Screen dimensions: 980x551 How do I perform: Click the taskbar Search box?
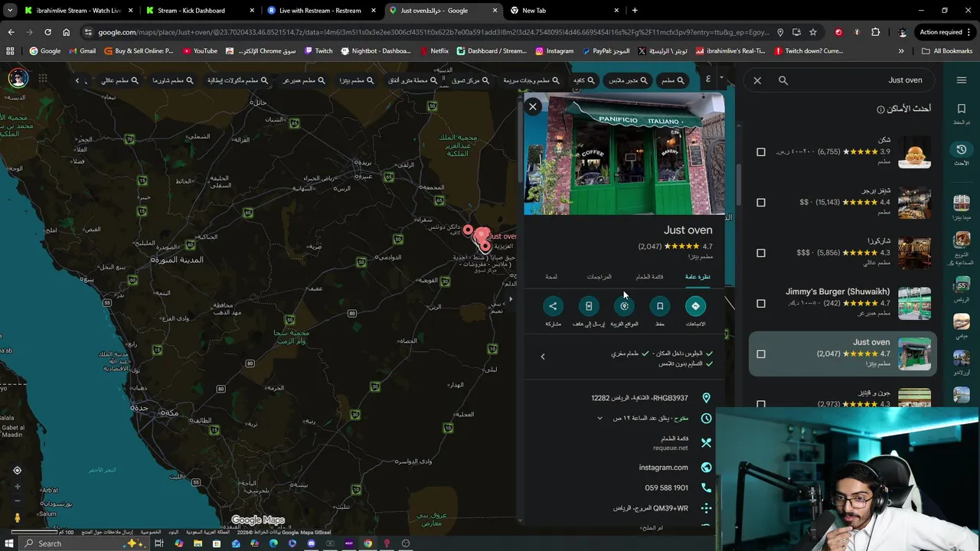[84, 543]
